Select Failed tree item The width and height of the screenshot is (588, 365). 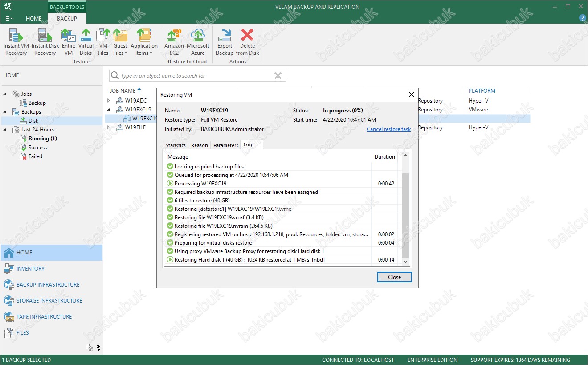coord(35,156)
